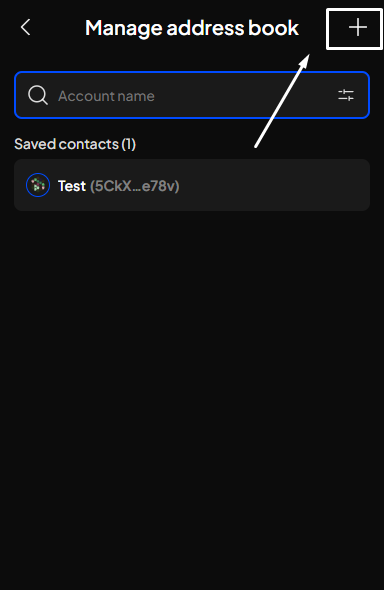Open the Test saved contact entry
Image resolution: width=384 pixels, height=590 pixels.
click(192, 185)
